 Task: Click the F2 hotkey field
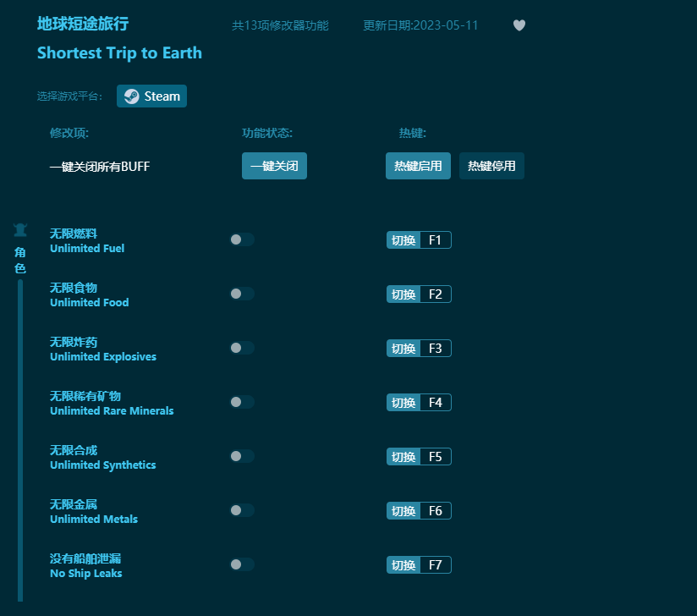pyautogui.click(x=436, y=294)
